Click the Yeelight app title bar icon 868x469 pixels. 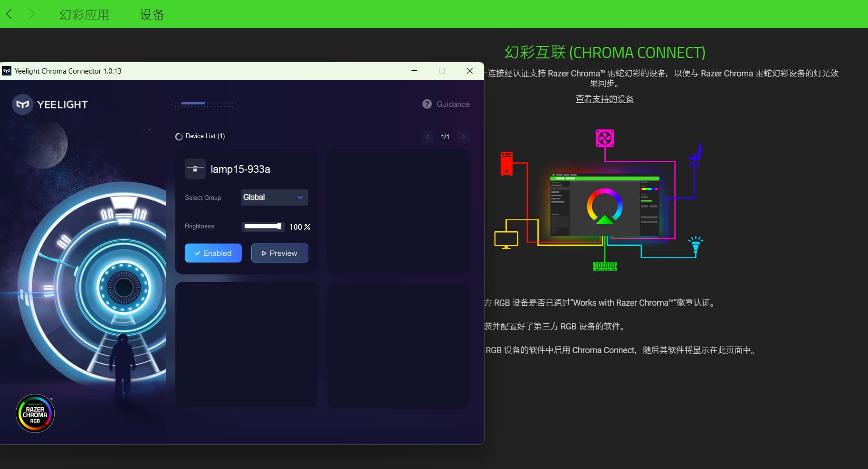coord(7,71)
